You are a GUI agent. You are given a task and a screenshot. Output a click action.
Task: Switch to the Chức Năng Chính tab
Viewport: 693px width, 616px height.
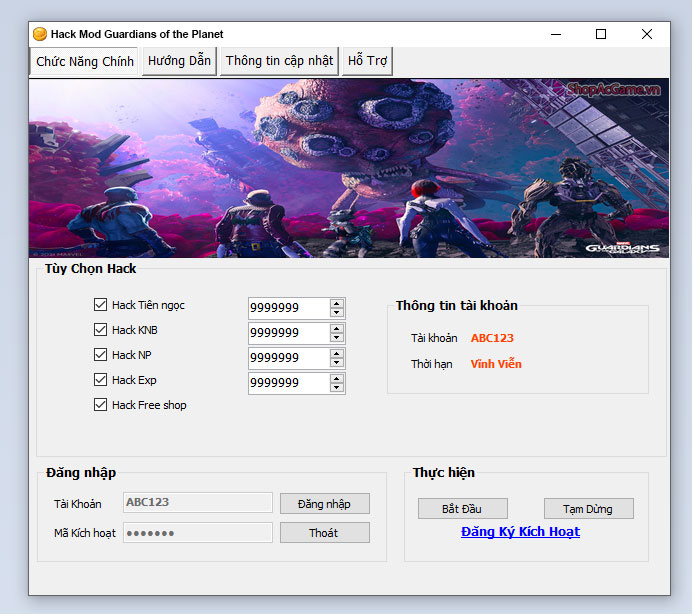(x=84, y=61)
